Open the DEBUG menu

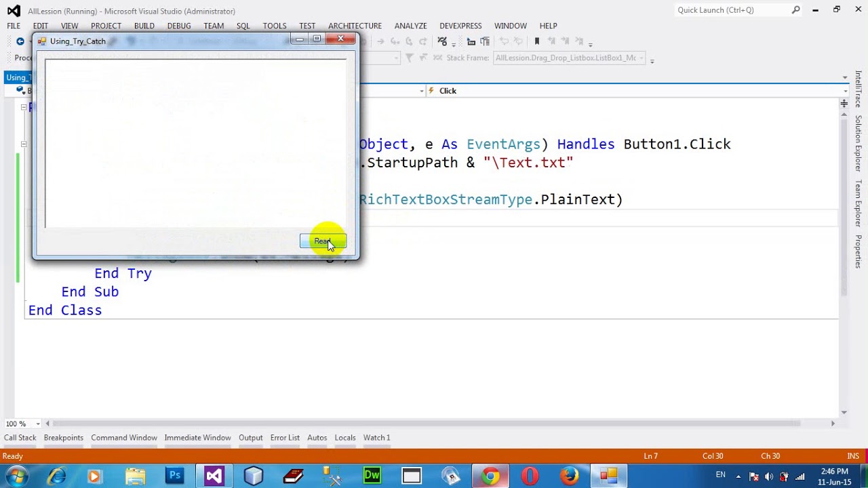tap(179, 26)
